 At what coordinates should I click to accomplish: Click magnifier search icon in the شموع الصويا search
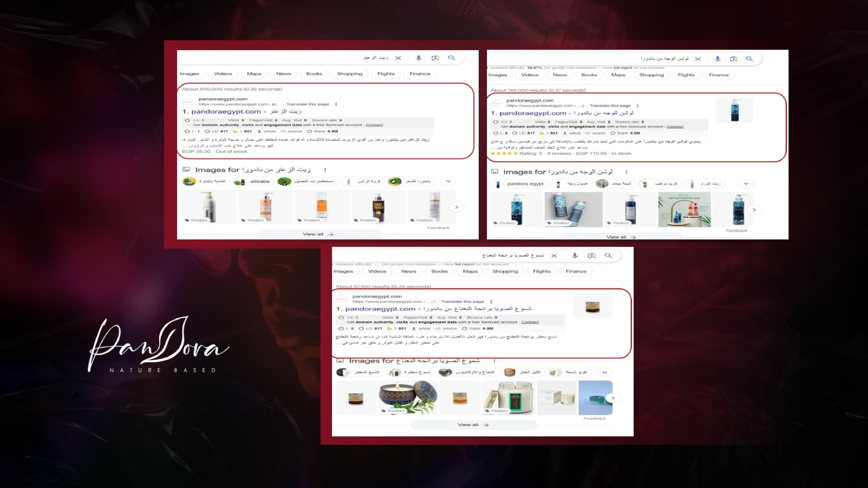[x=608, y=255]
